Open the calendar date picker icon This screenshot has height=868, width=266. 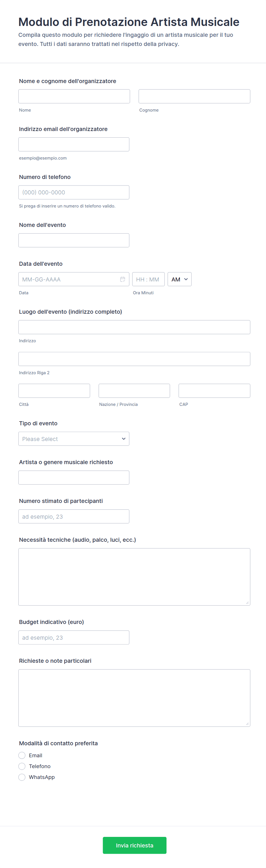122,279
